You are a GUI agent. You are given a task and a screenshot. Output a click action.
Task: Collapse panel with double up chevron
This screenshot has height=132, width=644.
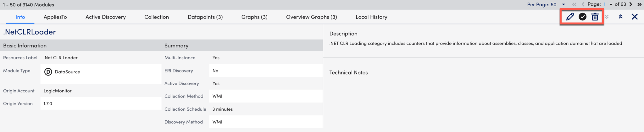tap(620, 17)
